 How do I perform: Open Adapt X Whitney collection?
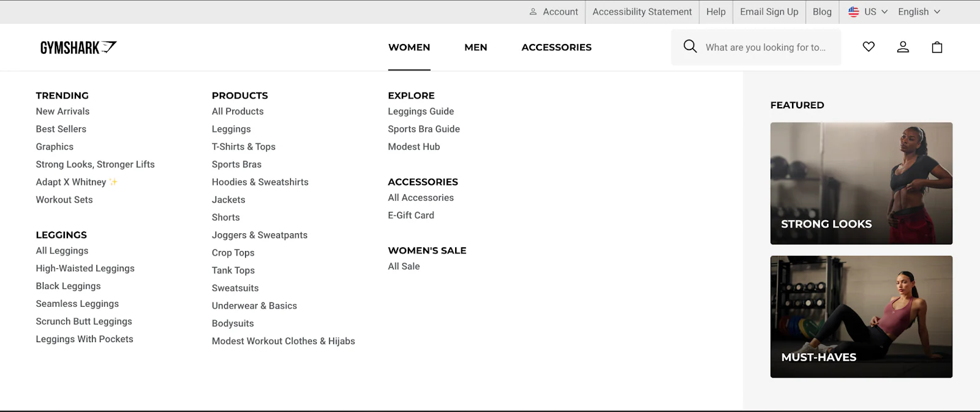click(77, 182)
